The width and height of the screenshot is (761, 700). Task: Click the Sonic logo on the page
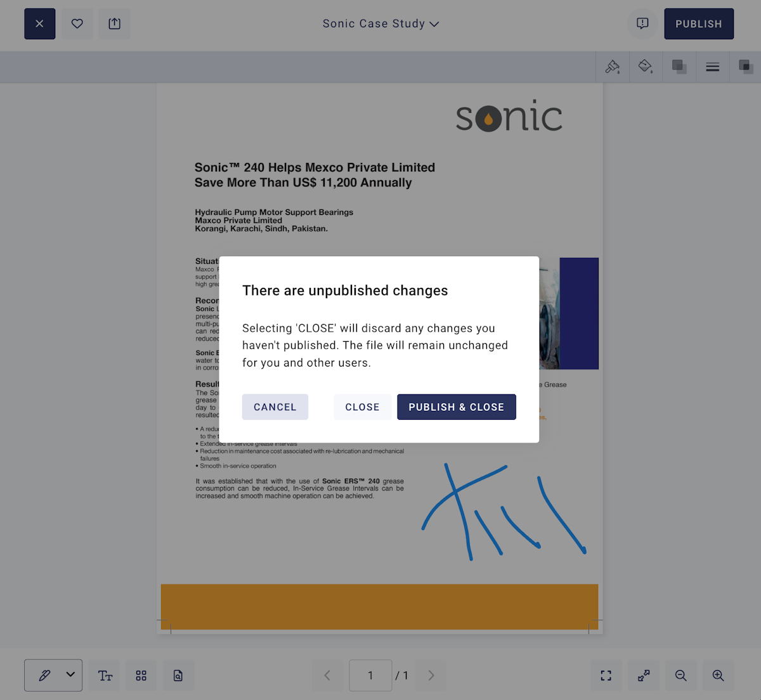[x=509, y=116]
